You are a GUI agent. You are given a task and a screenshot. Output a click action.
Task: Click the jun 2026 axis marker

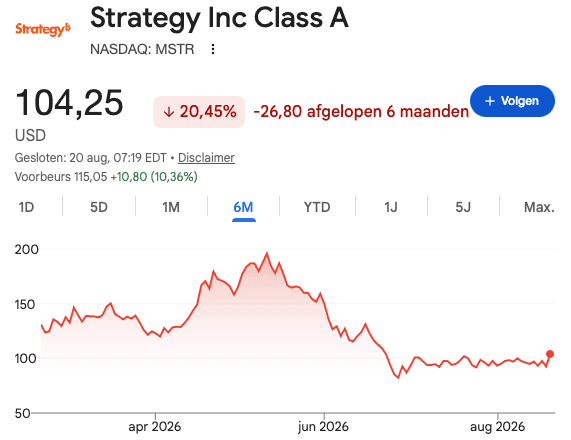click(323, 427)
